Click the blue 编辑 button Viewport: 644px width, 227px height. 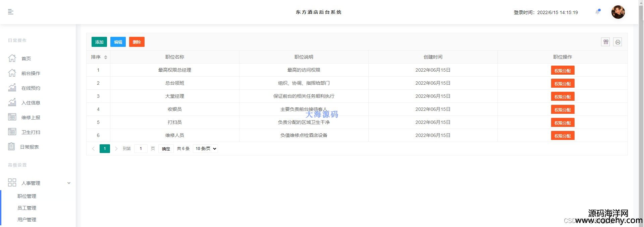[118, 42]
